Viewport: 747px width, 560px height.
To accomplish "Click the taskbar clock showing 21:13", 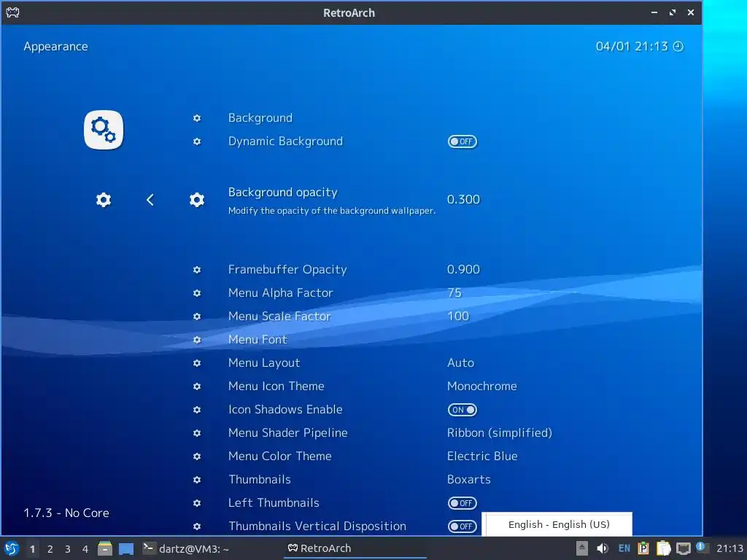I will (x=729, y=548).
